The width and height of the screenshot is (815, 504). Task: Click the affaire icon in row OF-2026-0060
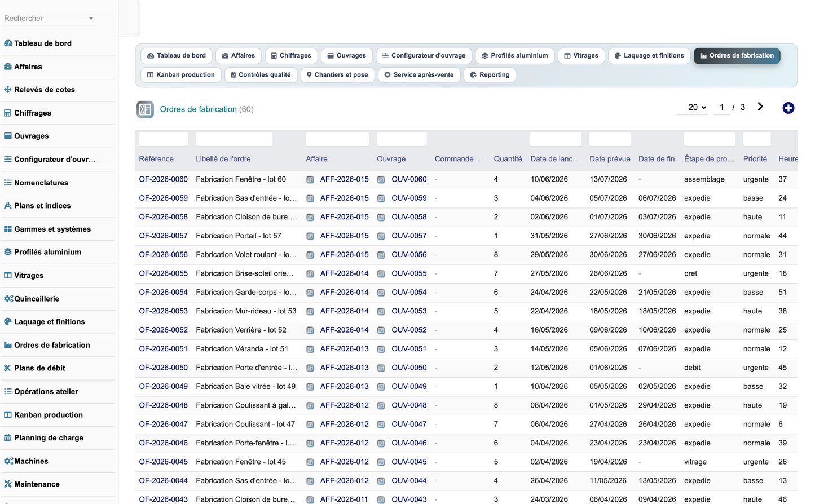point(310,180)
